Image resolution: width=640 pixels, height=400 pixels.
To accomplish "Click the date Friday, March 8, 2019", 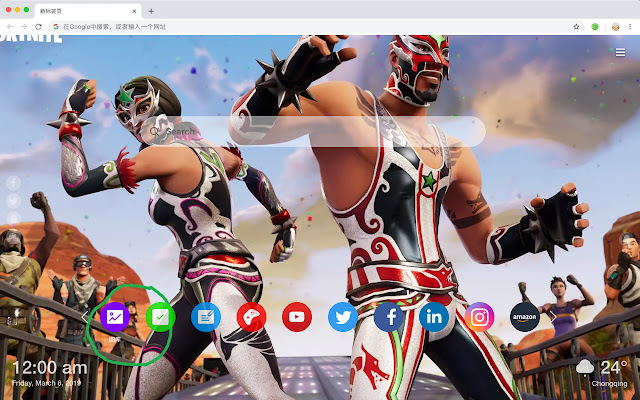I will (47, 383).
